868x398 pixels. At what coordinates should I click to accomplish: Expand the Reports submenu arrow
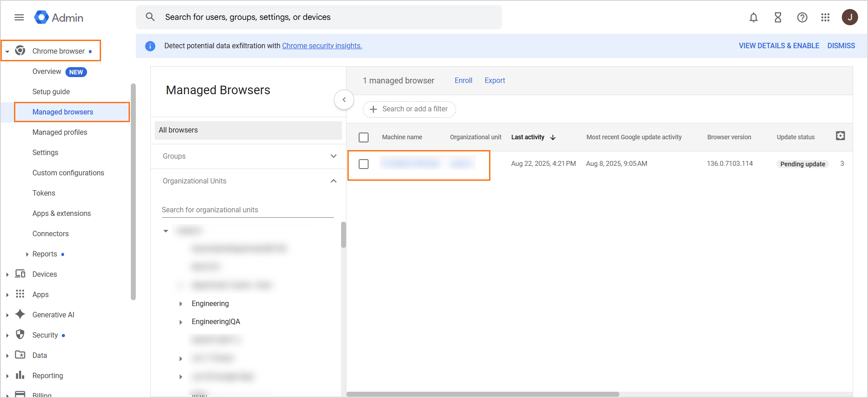coord(27,254)
